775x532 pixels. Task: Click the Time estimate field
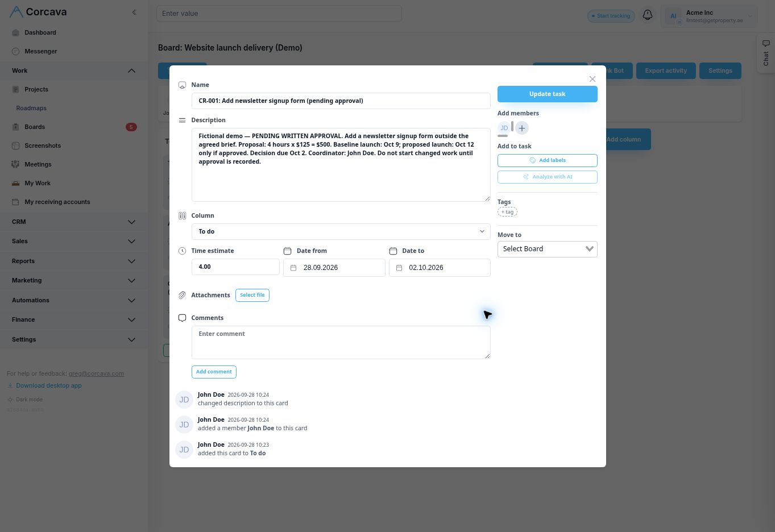(235, 267)
